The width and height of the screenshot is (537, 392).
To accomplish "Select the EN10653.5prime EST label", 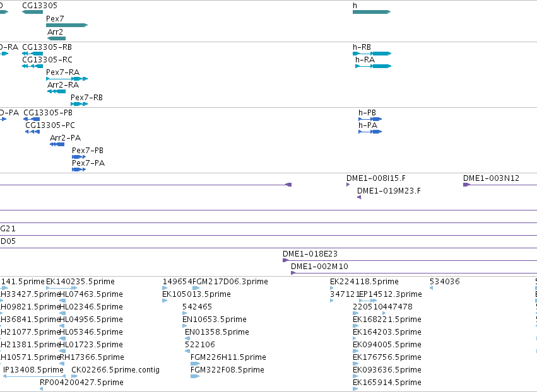I will tap(215, 320).
